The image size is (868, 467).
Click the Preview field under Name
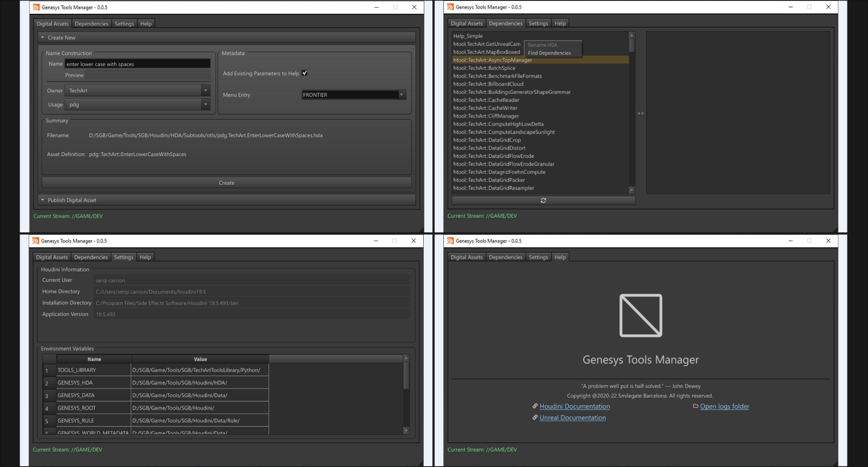tap(148, 75)
